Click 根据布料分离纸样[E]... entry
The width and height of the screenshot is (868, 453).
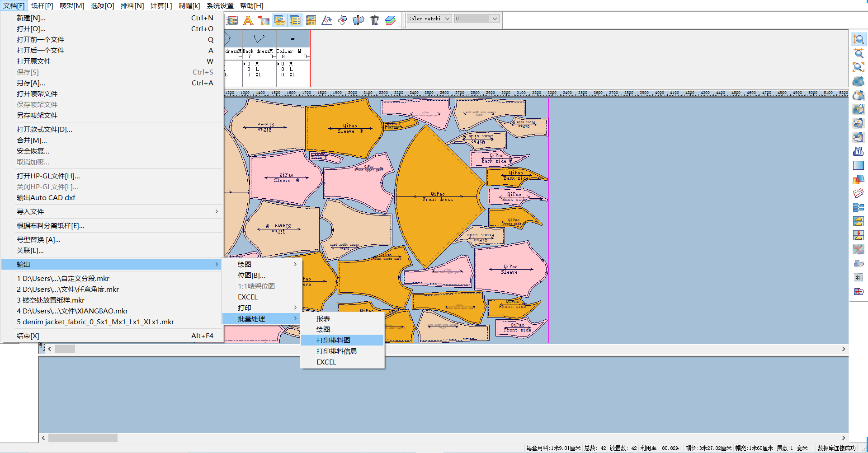click(x=112, y=226)
